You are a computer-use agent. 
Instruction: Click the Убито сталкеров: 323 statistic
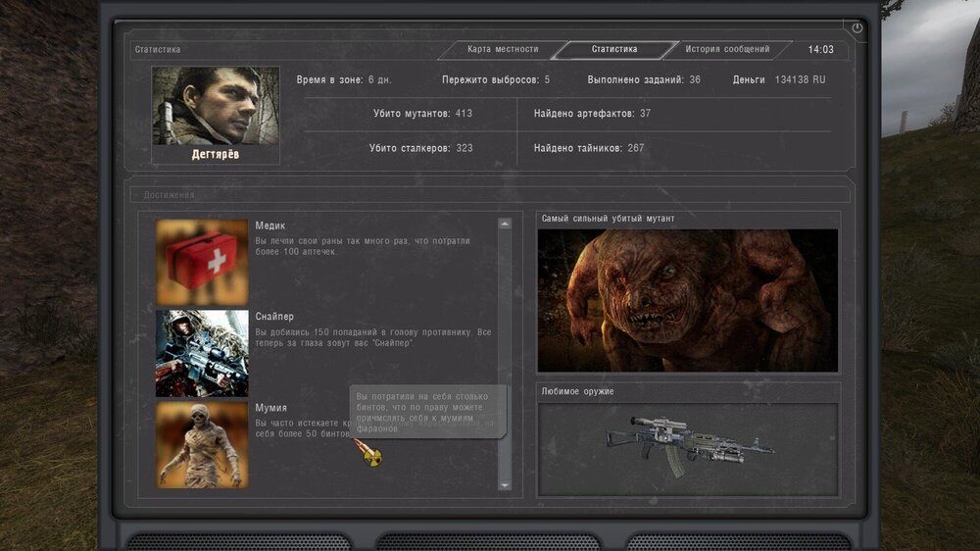[x=420, y=148]
